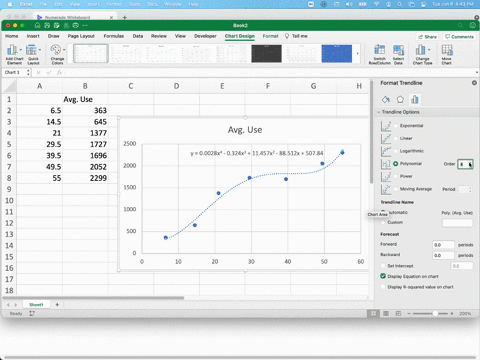Click the Save icon in title bar
This screenshot has width=480, height=360.
point(47,25)
